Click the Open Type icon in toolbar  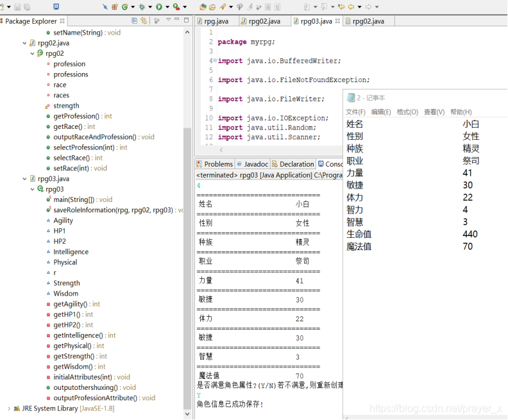(203, 7)
